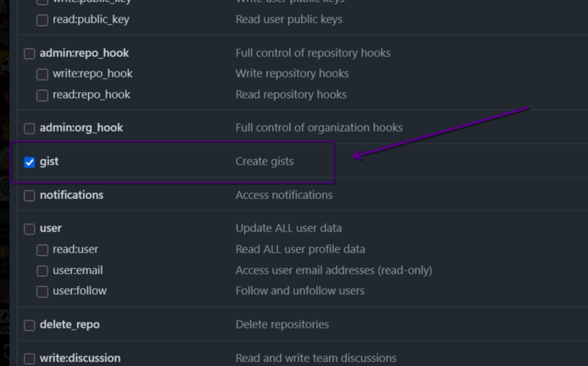
Task: Click the delete_repo label text
Action: pos(69,324)
